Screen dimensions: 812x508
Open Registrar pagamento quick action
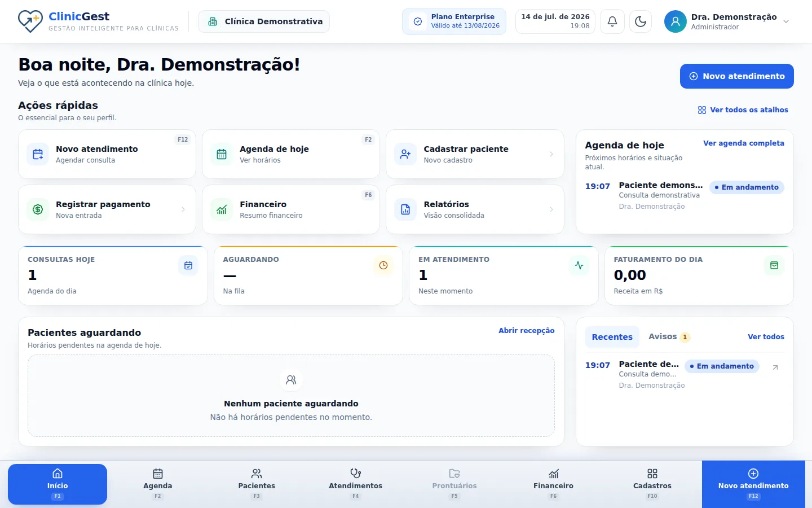click(x=107, y=209)
